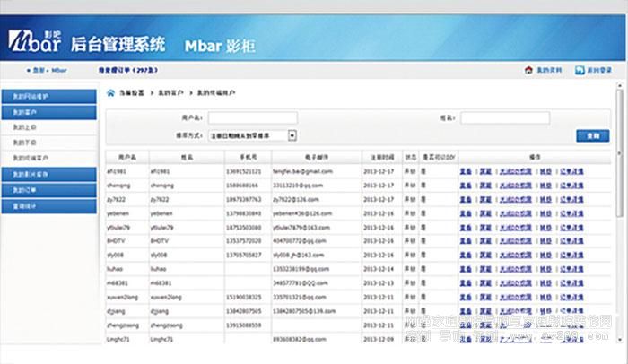Expand 我的订单 sidebar section
The image size is (628, 364).
pos(49,190)
